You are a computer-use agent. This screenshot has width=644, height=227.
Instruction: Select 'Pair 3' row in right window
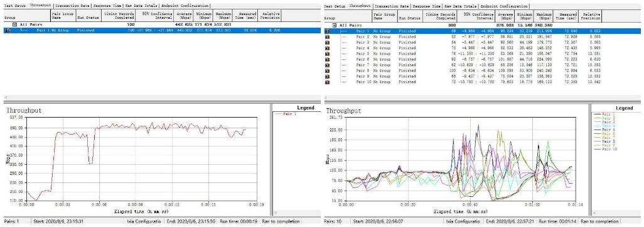[483, 42]
